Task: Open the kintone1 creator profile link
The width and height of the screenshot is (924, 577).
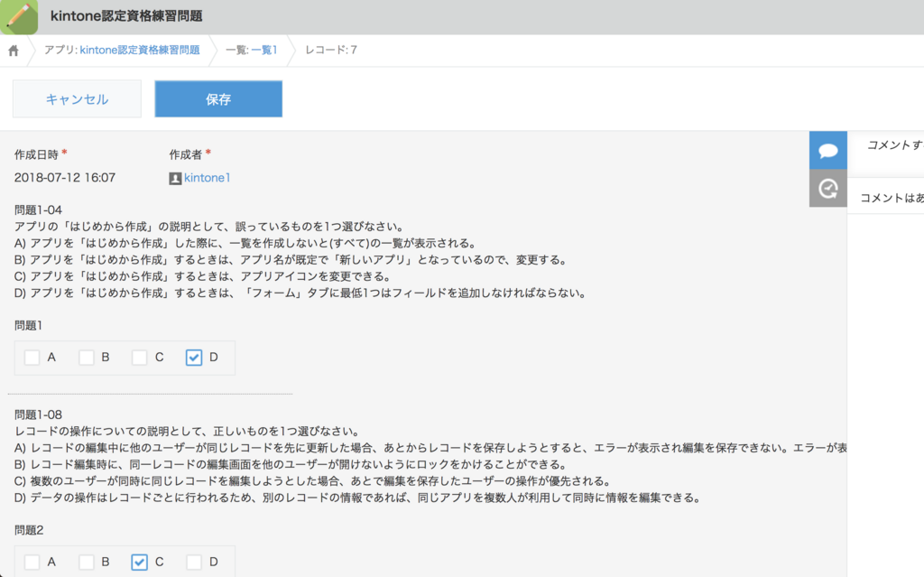Action: (x=207, y=178)
